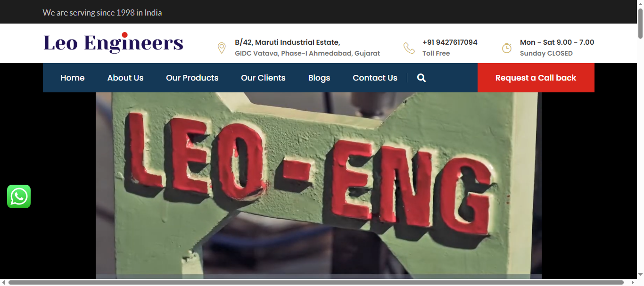Click the +91 9427617094 phone number
644x286 pixels.
[x=450, y=42]
